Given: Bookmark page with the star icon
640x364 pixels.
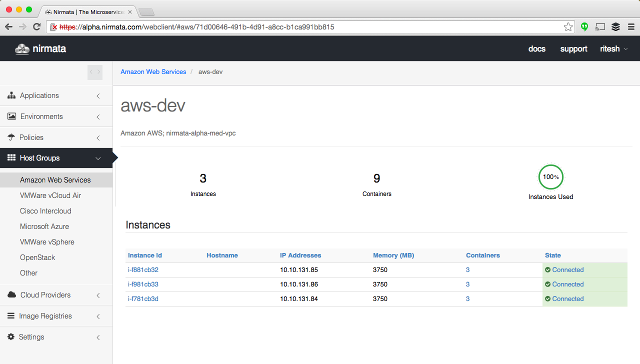Looking at the screenshot, I should 568,27.
